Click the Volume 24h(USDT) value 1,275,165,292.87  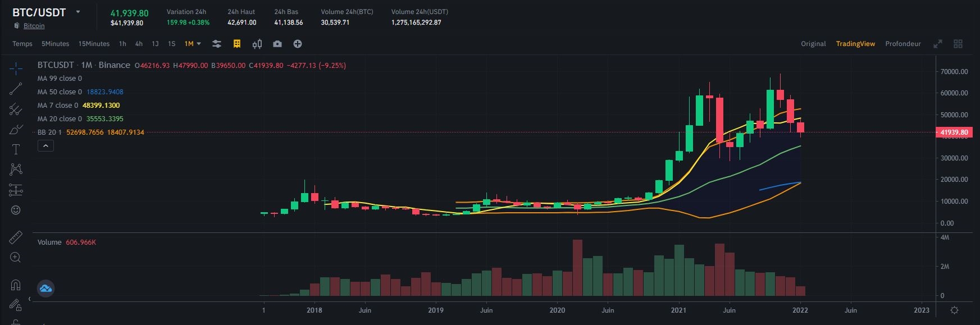point(416,22)
